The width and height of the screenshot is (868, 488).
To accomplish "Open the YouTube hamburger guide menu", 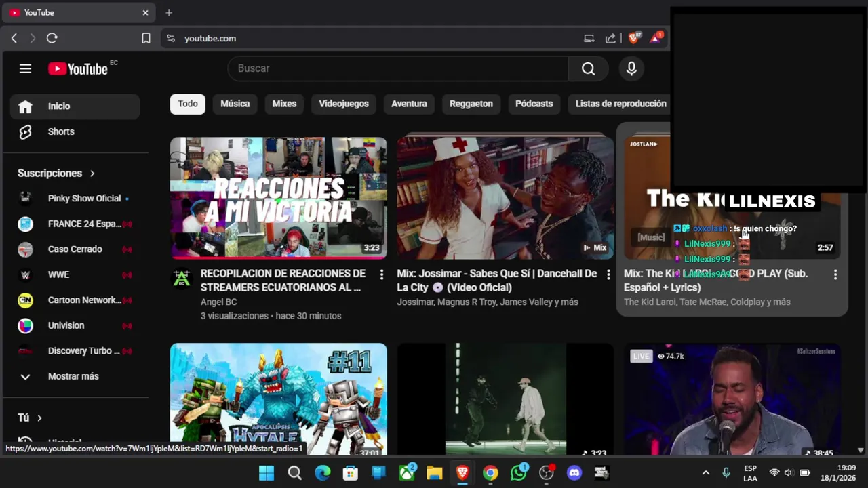I will pos(25,68).
